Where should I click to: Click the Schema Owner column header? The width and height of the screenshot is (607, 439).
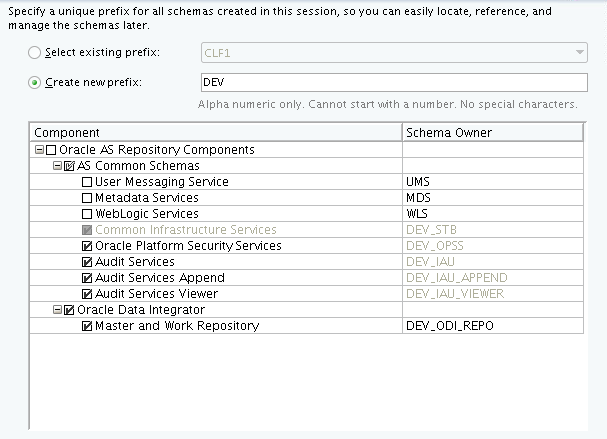pyautogui.click(x=492, y=132)
